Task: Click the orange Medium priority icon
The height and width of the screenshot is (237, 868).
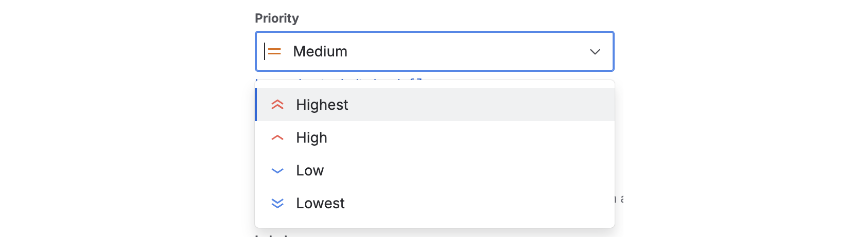Action: [274, 51]
